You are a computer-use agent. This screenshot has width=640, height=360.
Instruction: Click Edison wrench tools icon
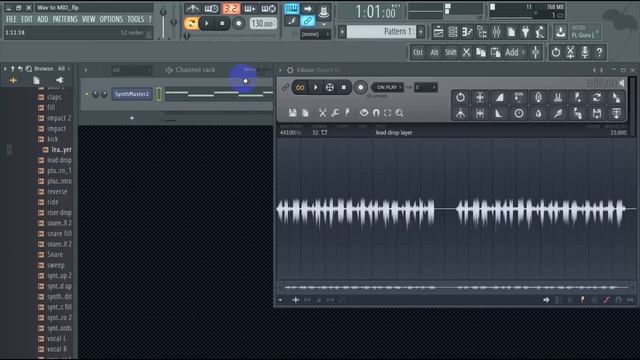[335, 113]
